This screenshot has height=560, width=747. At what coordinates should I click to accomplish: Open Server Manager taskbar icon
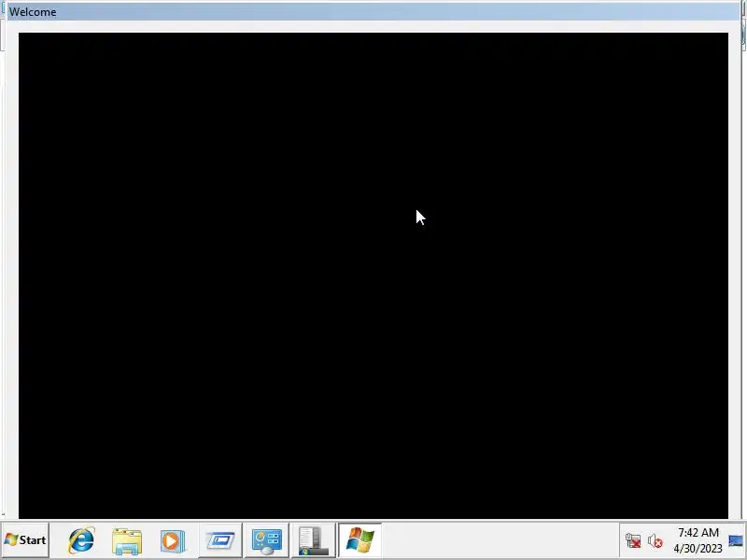click(313, 540)
